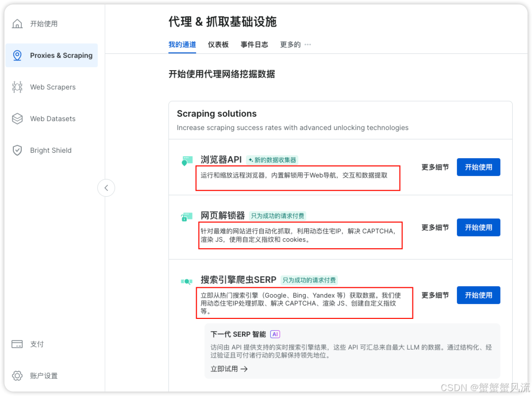View 更多细节 for 浏览器API
This screenshot has height=396, width=532.
pos(435,167)
